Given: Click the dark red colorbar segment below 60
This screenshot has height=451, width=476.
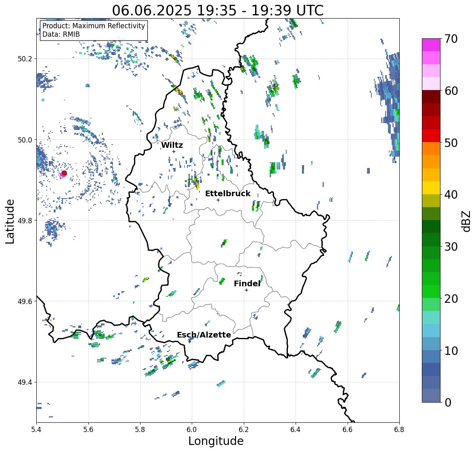Looking at the screenshot, I should 431,97.
